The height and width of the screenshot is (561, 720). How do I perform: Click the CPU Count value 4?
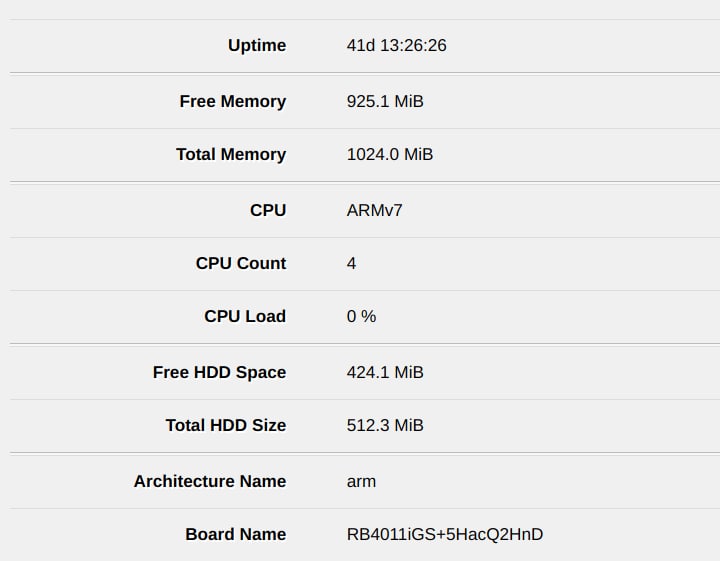[x=351, y=264]
